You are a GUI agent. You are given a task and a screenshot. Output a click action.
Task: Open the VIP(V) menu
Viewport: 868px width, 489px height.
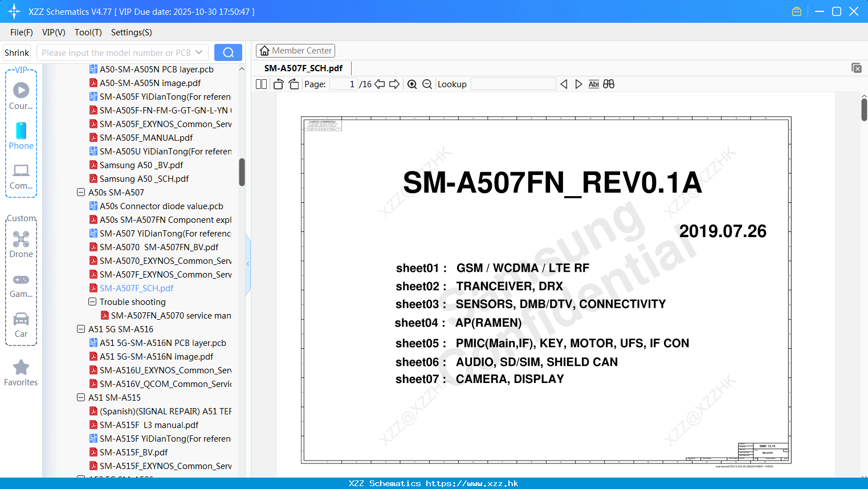coord(54,32)
